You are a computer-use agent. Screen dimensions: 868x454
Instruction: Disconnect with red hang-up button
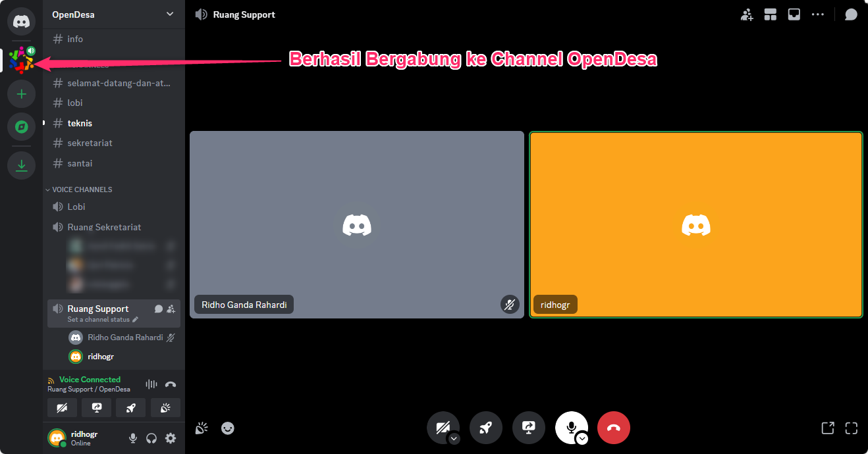(x=614, y=428)
